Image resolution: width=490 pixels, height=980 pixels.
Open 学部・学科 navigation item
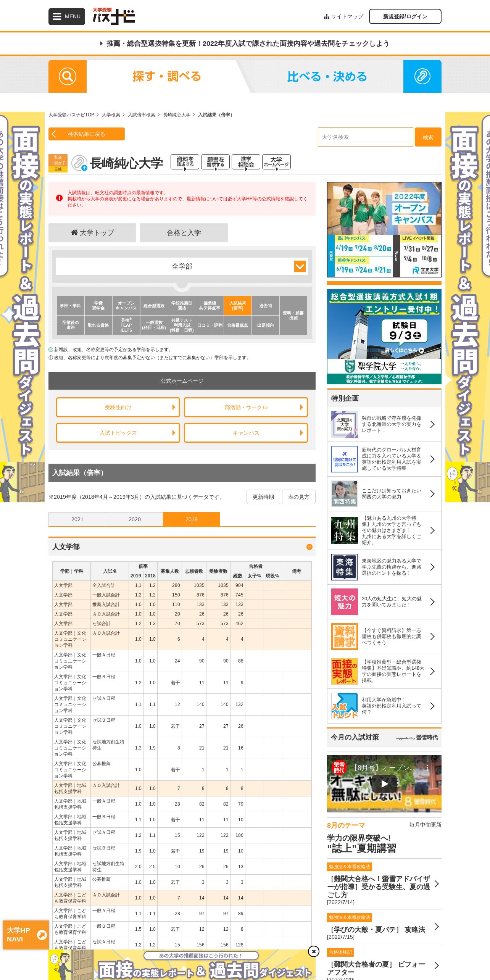(71, 306)
